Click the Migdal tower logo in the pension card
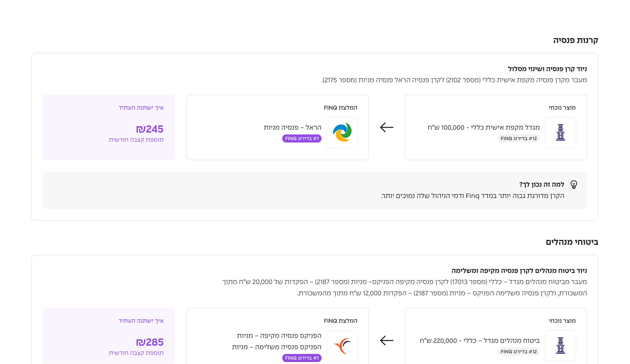The height and width of the screenshot is (364, 630). [x=560, y=132]
